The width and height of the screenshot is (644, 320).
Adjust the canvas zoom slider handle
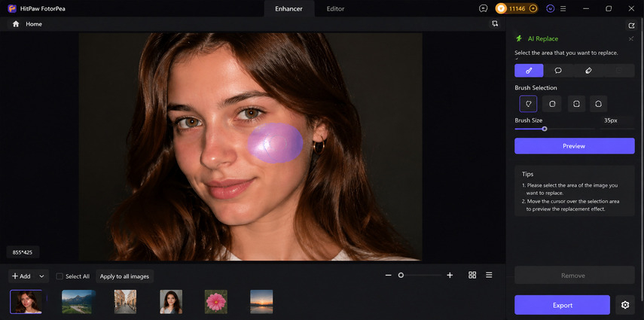401,276
